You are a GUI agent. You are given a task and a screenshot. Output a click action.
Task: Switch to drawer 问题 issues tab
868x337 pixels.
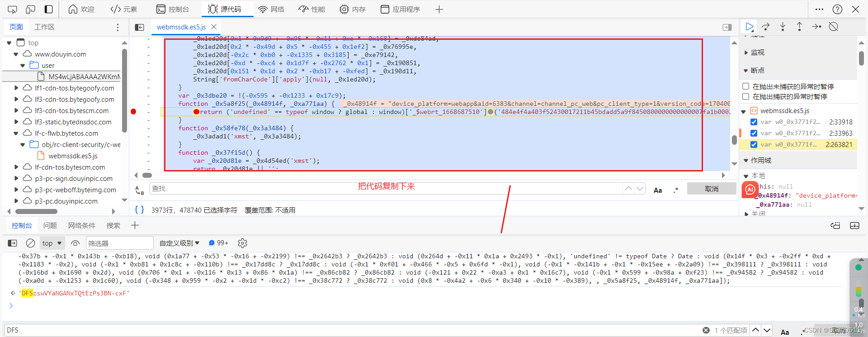[50, 226]
